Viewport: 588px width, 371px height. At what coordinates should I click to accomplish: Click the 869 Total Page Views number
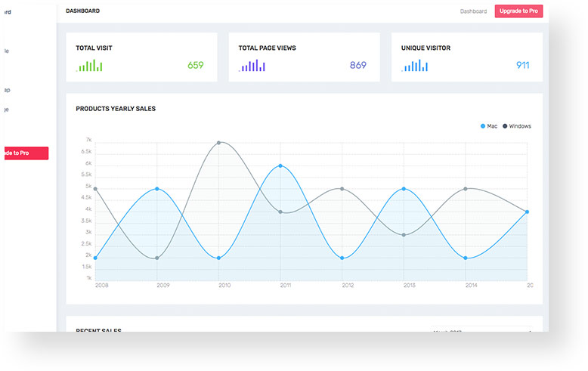(x=357, y=65)
